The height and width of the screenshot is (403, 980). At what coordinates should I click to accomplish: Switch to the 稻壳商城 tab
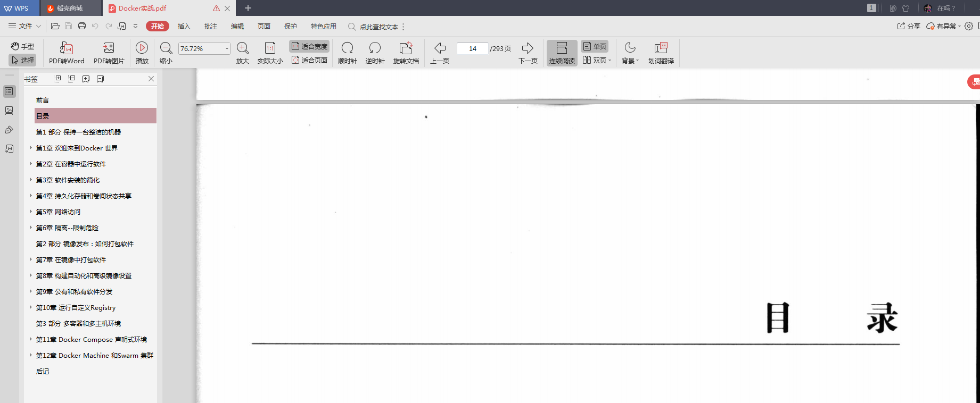pos(71,8)
